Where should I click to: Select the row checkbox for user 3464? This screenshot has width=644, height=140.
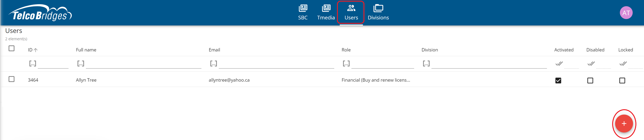[x=11, y=79]
